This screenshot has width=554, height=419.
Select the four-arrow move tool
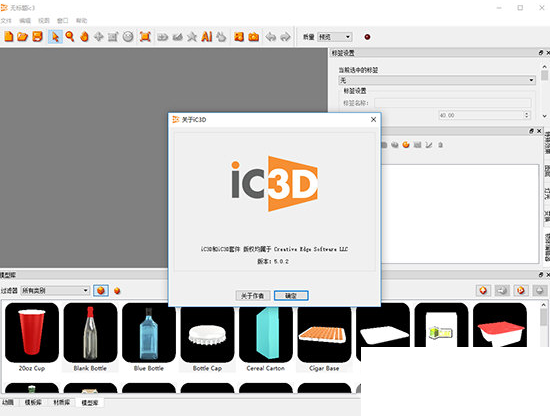tap(99, 36)
